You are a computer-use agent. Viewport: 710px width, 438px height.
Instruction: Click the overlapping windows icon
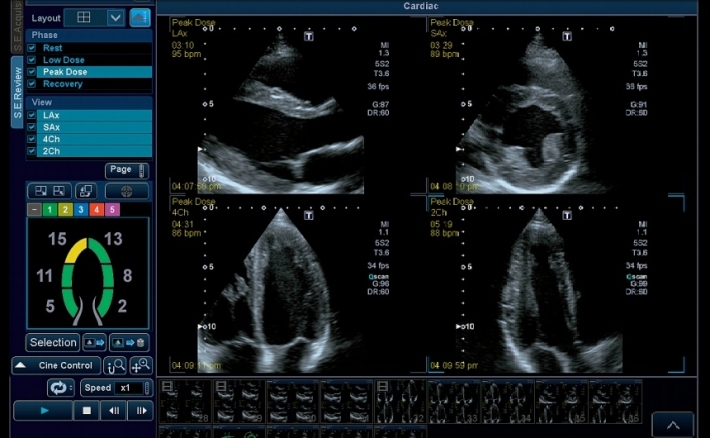pos(86,190)
